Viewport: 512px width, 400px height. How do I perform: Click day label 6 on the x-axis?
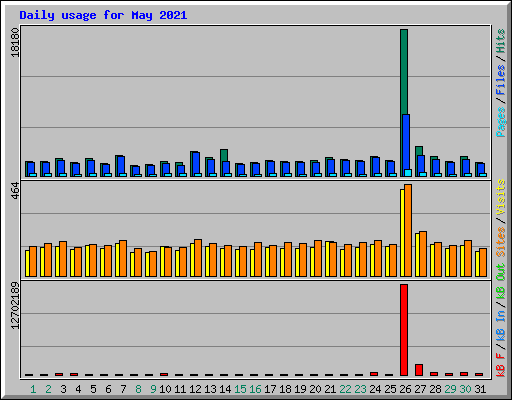click(x=108, y=389)
